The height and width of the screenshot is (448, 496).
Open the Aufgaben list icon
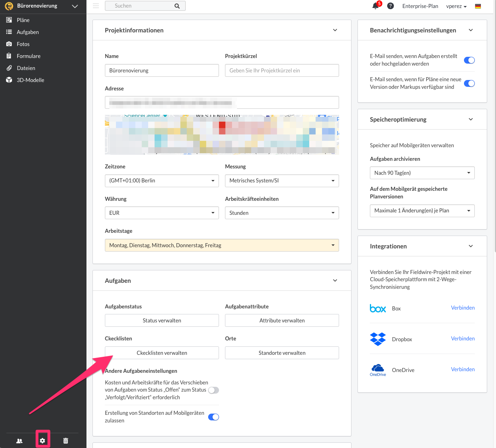click(x=9, y=32)
